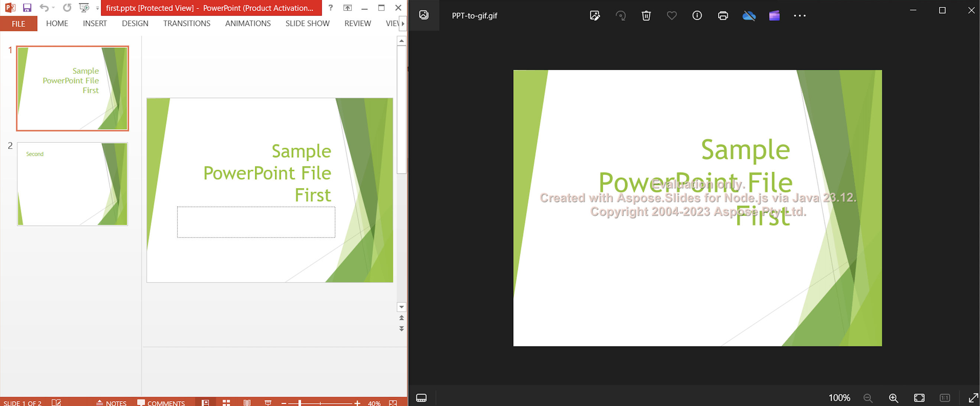Open the Comments pane

[161, 403]
